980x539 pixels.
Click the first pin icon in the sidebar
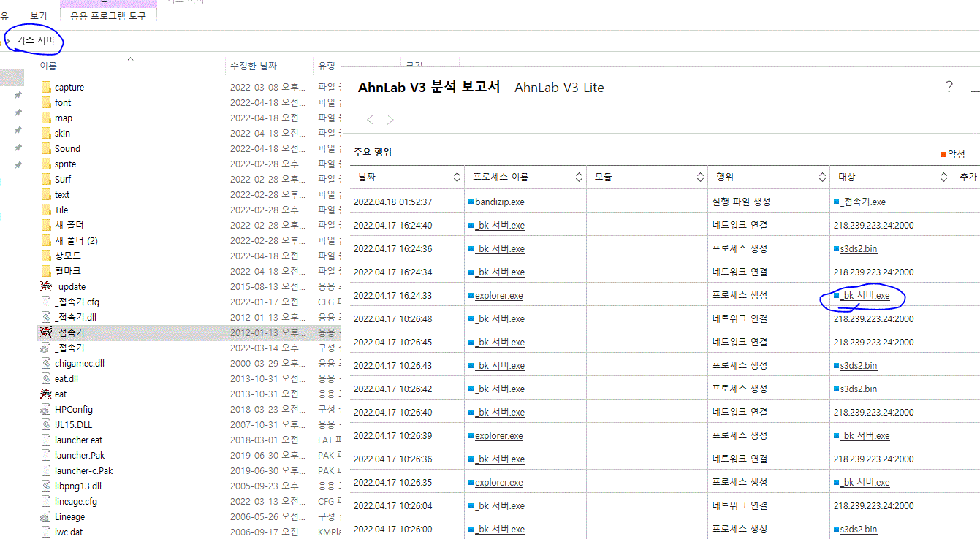[18, 96]
